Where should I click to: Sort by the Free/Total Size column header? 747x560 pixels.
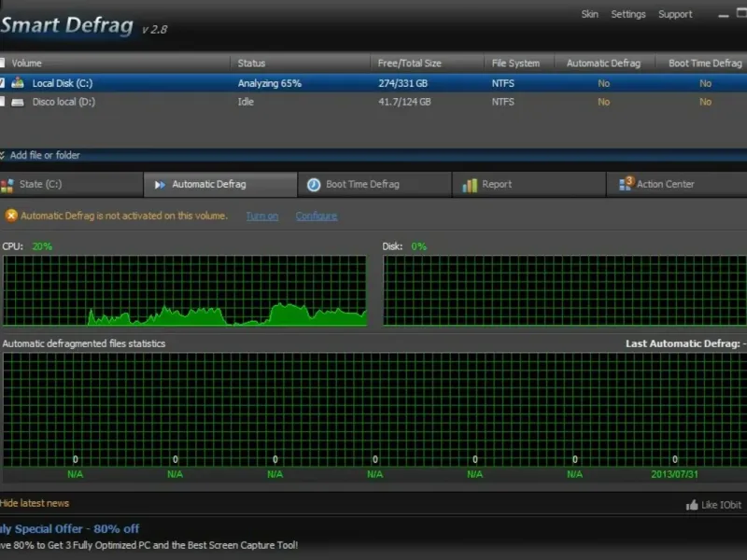[409, 63]
